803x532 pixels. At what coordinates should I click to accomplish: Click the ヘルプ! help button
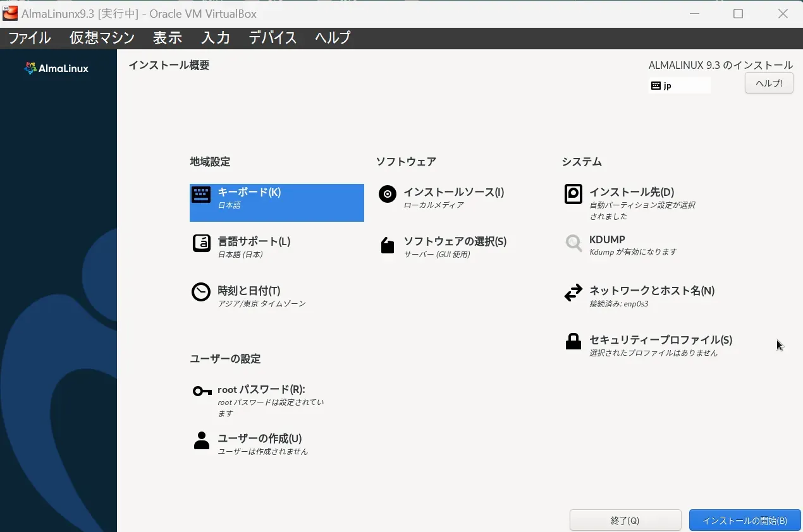tap(769, 83)
